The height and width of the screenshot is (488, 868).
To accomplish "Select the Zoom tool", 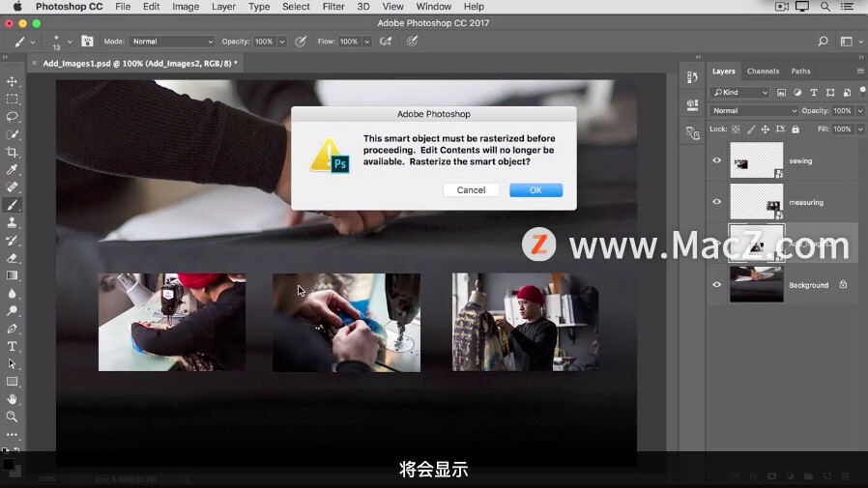I will tap(12, 416).
